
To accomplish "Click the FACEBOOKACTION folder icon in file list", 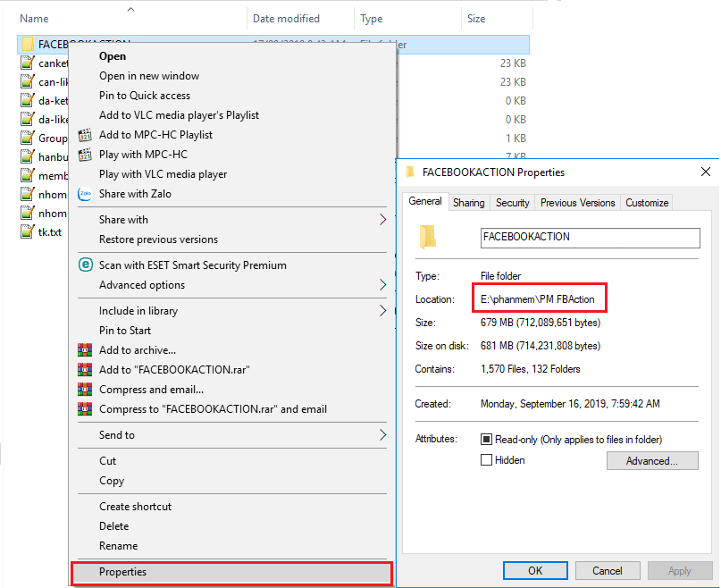I will pyautogui.click(x=28, y=44).
